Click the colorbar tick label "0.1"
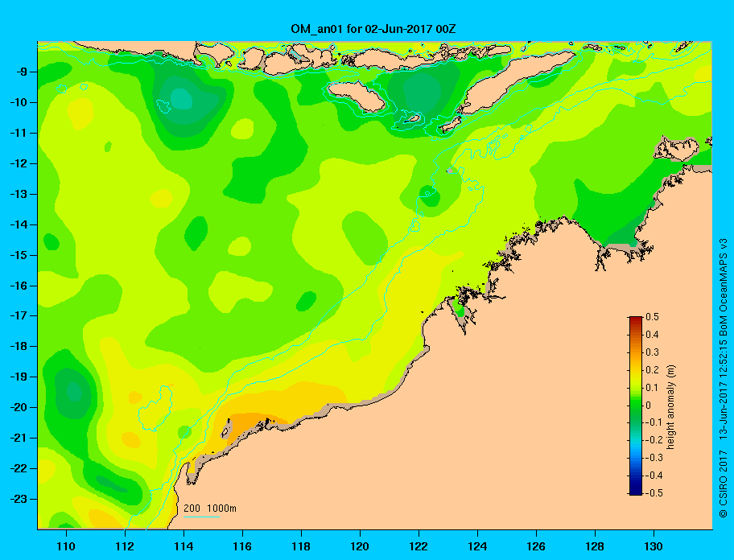Image resolution: width=734 pixels, height=560 pixels. (652, 387)
